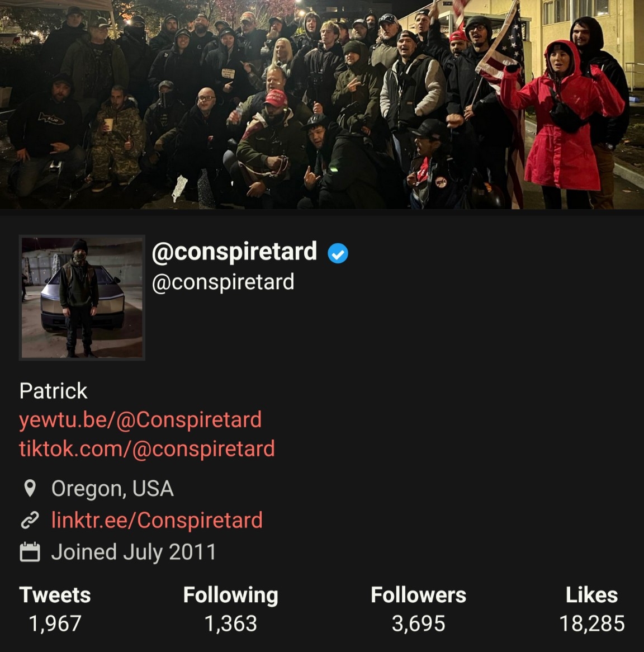Image resolution: width=644 pixels, height=652 pixels.
Task: View the Followers list
Action: (x=418, y=609)
